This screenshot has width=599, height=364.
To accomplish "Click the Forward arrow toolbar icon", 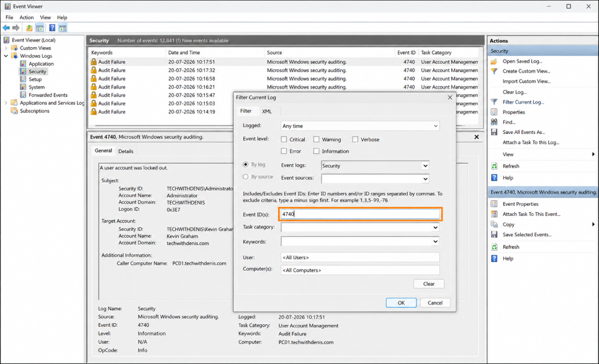I will (16, 28).
